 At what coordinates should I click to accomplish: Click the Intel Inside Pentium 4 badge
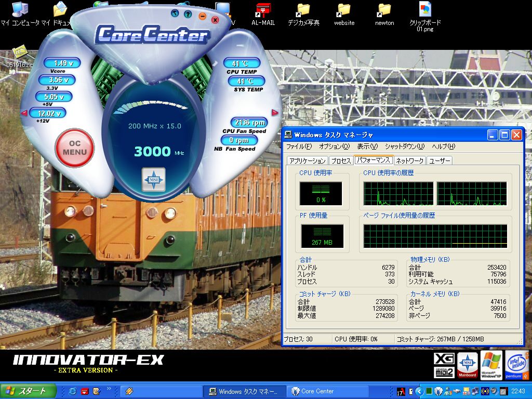[x=517, y=365]
